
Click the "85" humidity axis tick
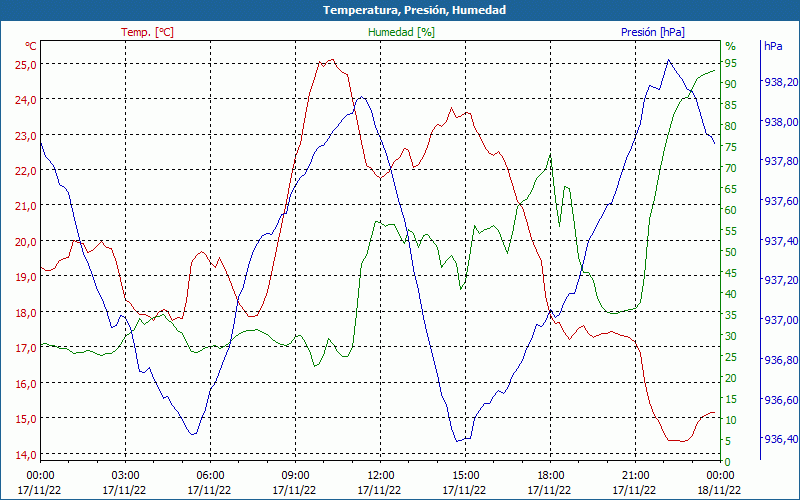[x=731, y=105]
